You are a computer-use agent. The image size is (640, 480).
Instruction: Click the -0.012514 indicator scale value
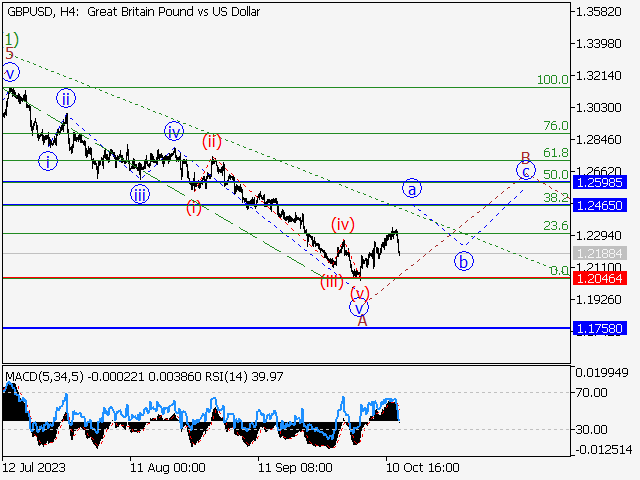[604, 450]
